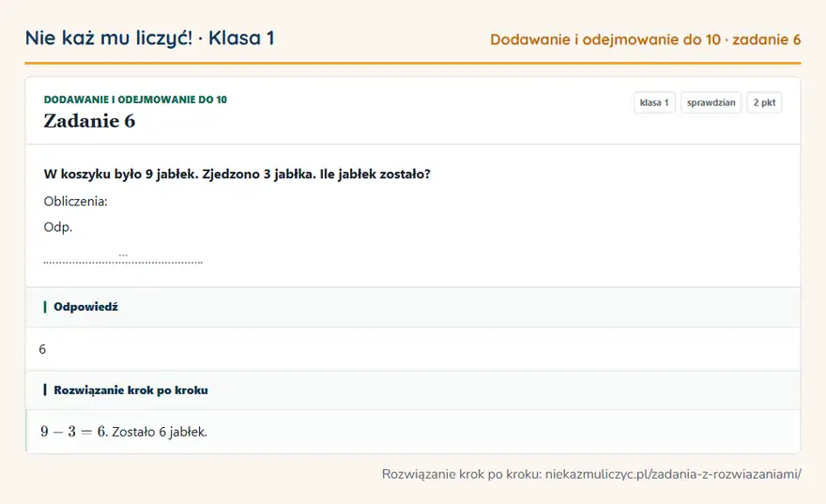This screenshot has height=504, width=826.
Task: Click the 'Zostało 6 jabłek.' sentence
Action: coord(160,432)
